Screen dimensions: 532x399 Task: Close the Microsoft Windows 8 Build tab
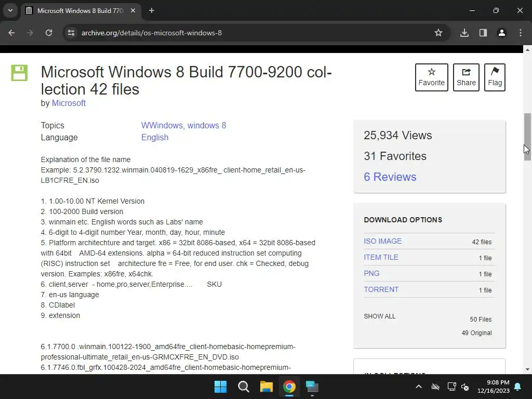pyautogui.click(x=133, y=10)
